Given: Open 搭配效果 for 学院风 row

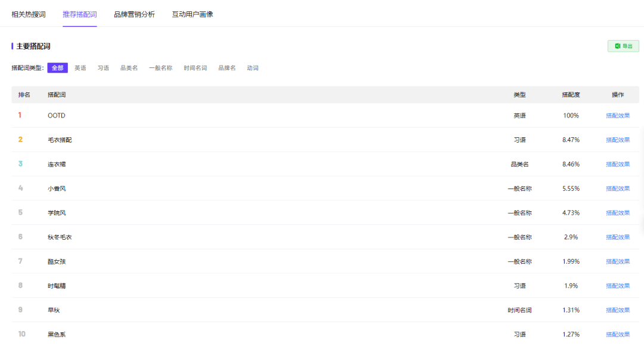Looking at the screenshot, I should click(x=618, y=213).
